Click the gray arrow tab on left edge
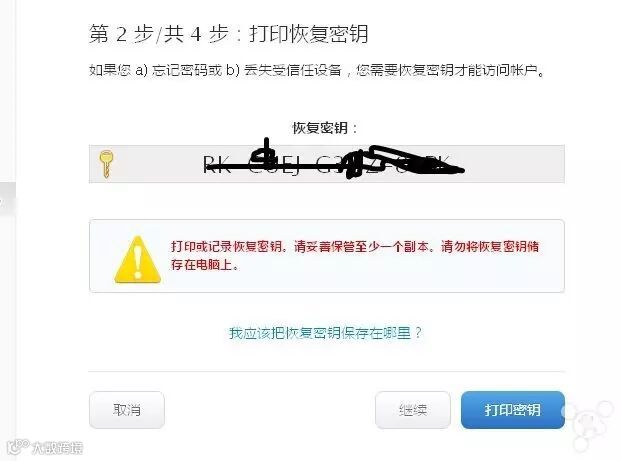The height and width of the screenshot is (461, 622). [x=7, y=200]
